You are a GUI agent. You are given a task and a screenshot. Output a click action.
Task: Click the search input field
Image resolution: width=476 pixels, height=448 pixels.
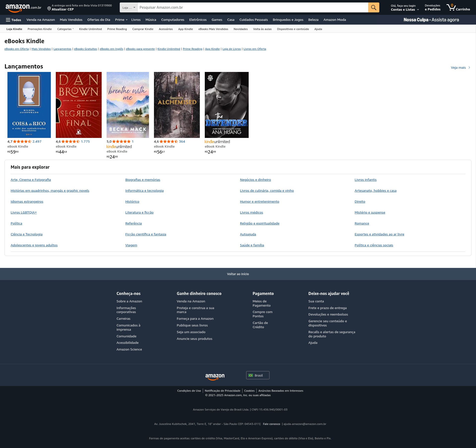pos(253,7)
